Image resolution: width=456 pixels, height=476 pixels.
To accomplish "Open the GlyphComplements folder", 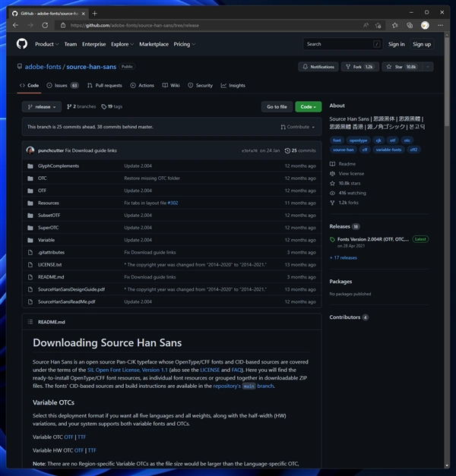I will tap(59, 165).
